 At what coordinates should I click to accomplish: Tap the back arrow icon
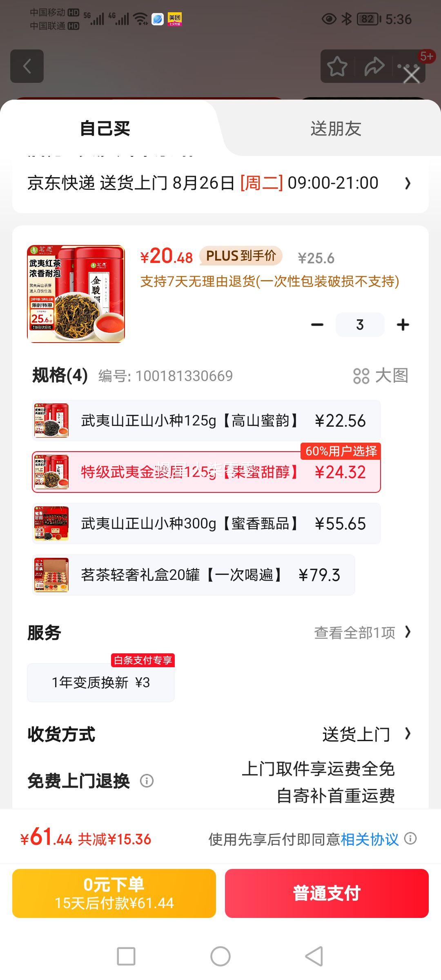tap(27, 66)
